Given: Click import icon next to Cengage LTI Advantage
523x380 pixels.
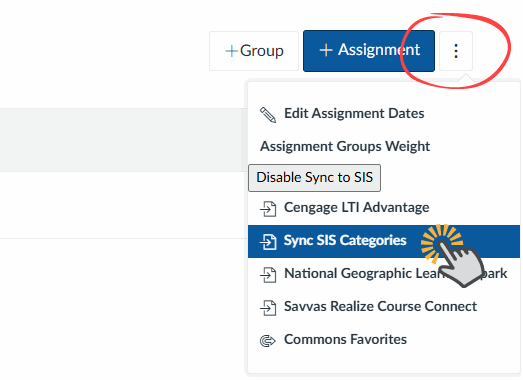Looking at the screenshot, I should [x=268, y=209].
